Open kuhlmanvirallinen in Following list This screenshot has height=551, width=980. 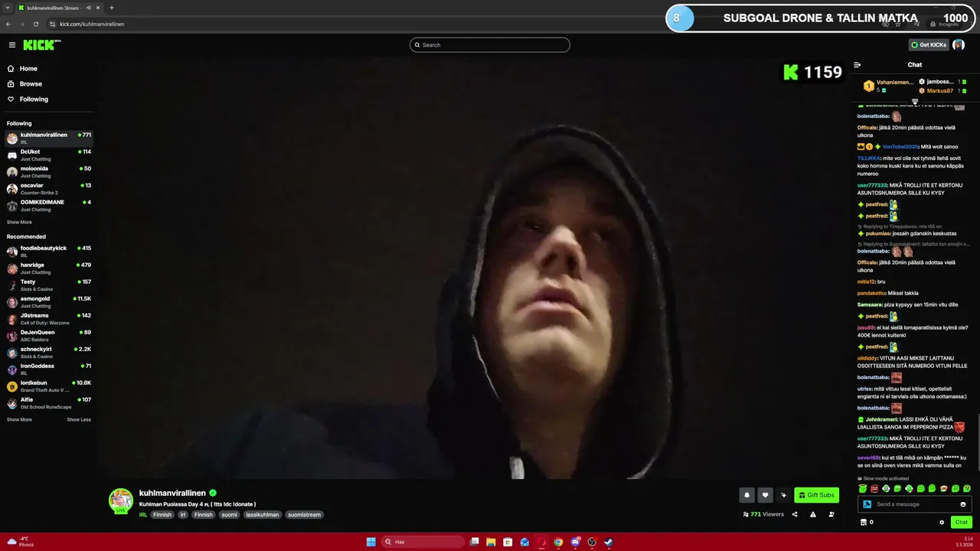point(48,138)
